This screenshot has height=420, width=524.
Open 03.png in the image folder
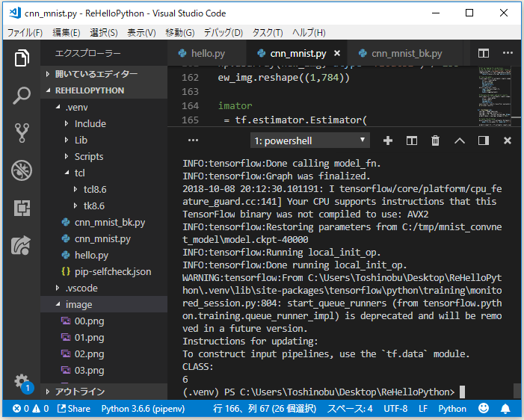104,370
